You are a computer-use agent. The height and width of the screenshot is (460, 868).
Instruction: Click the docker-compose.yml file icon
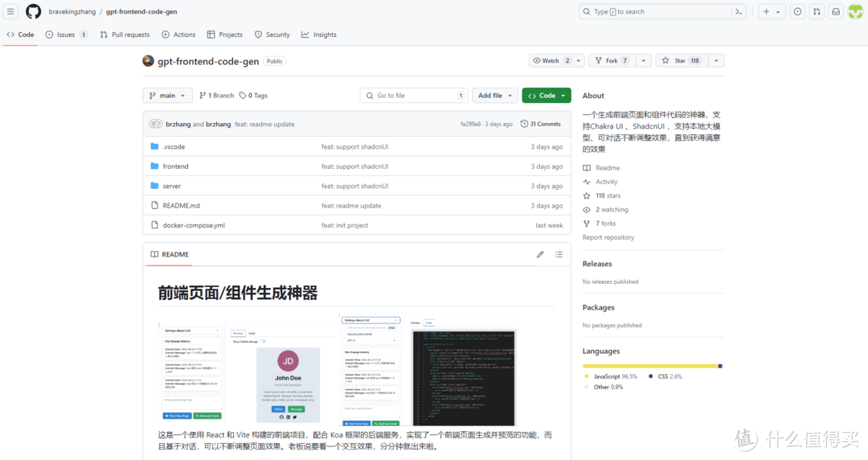click(x=155, y=225)
